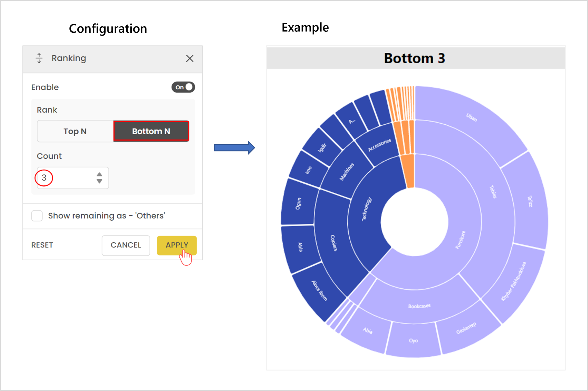Click the yellow APPLY button
This screenshot has width=588, height=391.
[x=177, y=245]
